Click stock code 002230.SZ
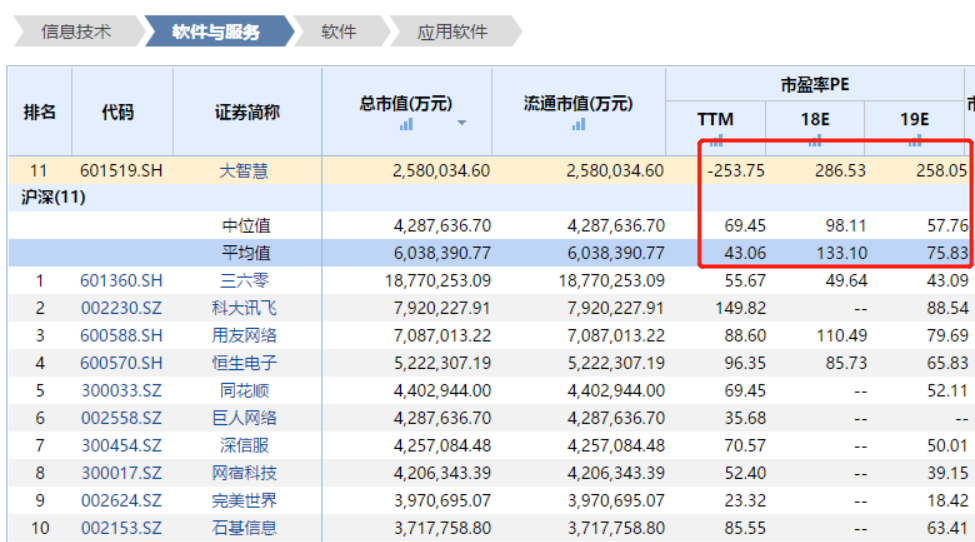This screenshot has height=542, width=975. 121,308
